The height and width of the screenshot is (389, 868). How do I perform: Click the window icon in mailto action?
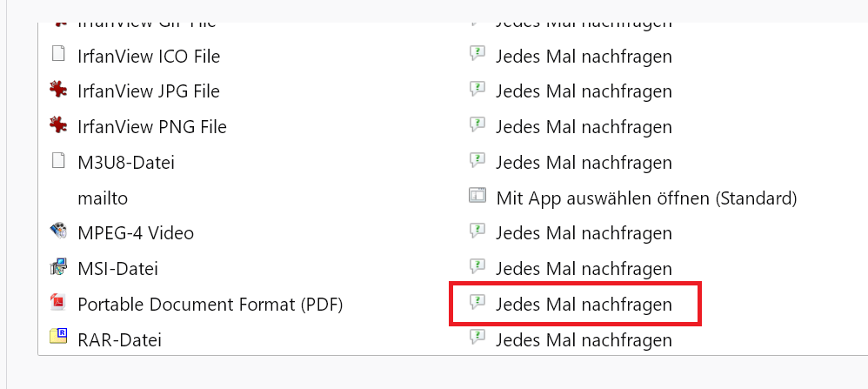coord(477,197)
